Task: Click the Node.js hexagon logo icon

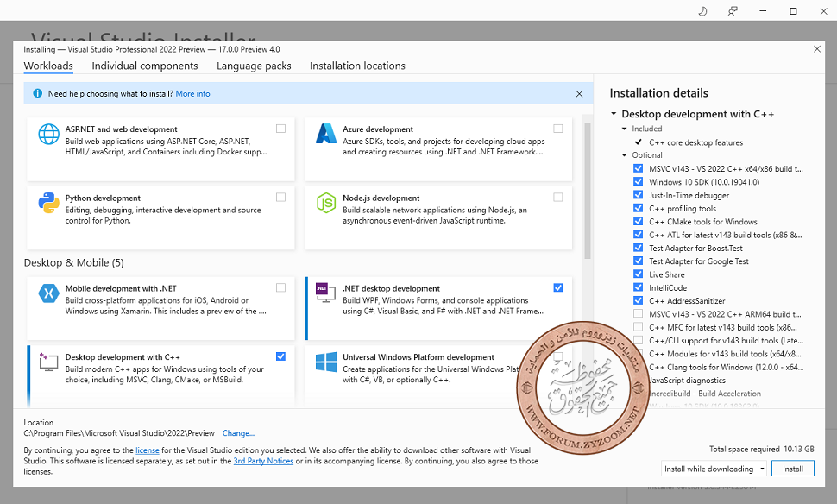Action: click(325, 203)
